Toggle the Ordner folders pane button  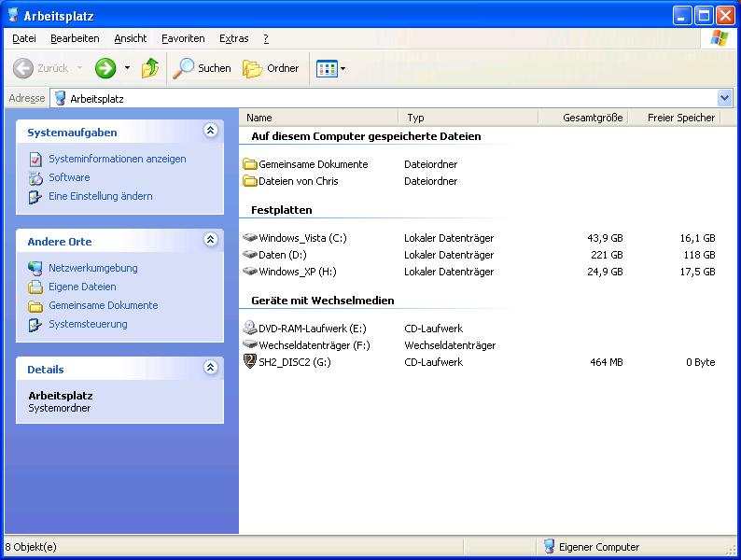271,68
